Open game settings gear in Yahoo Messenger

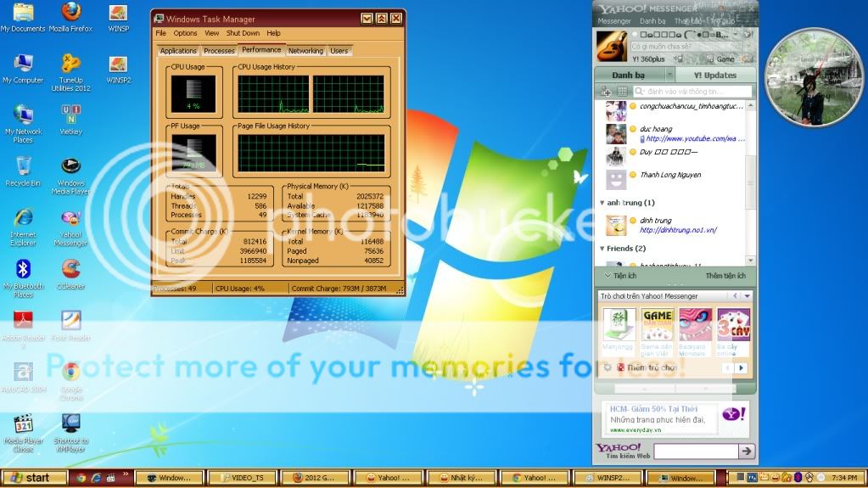pos(608,367)
